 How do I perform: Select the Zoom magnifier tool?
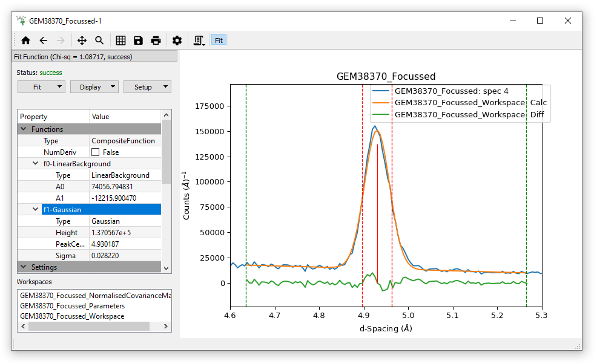pos(99,41)
